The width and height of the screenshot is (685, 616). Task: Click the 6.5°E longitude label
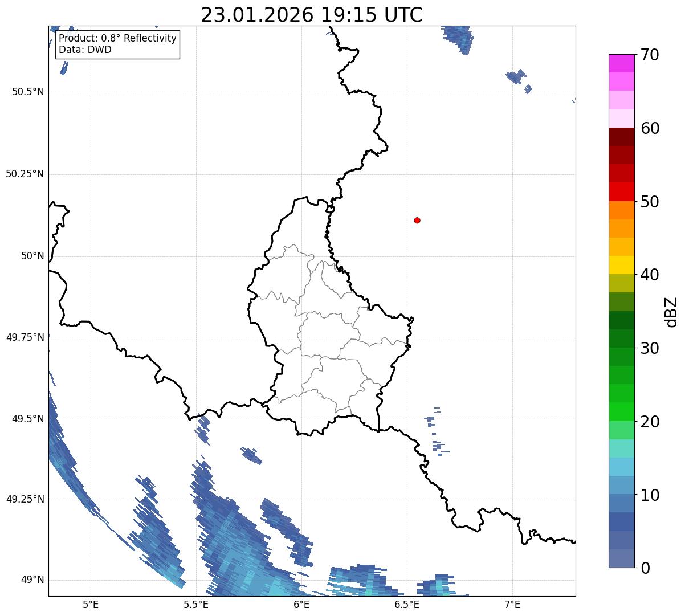tap(407, 604)
